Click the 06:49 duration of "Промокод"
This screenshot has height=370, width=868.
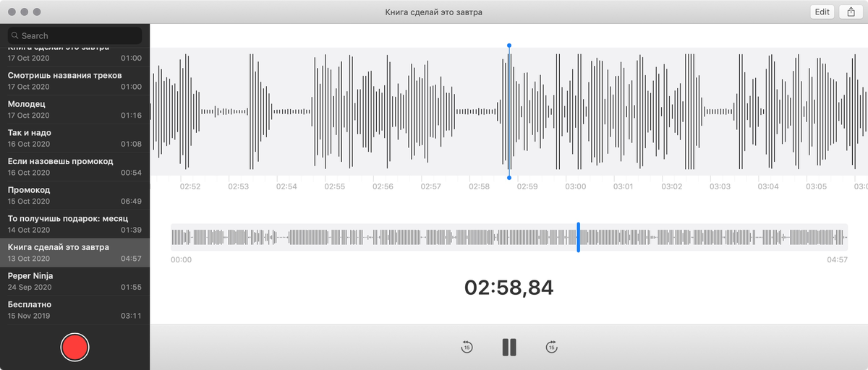coord(132,202)
